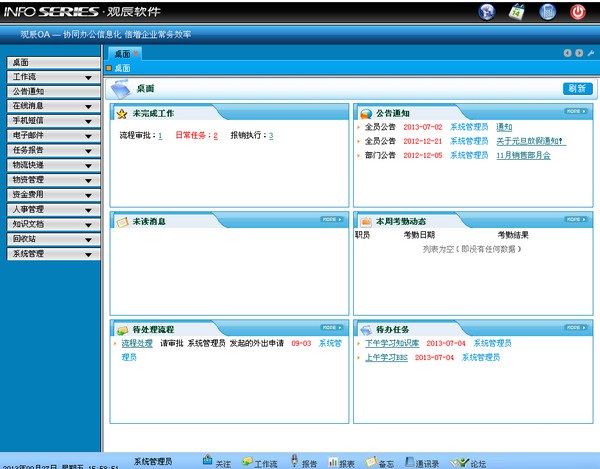600x469 pixels.
Task: Open the 流程处理 link
Action: coord(137,344)
